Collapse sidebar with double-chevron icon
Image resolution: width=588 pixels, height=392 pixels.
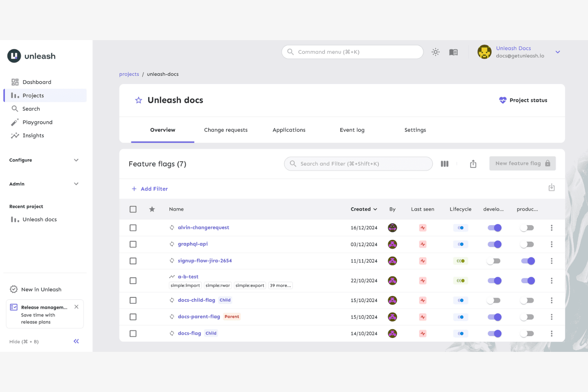[76, 341]
